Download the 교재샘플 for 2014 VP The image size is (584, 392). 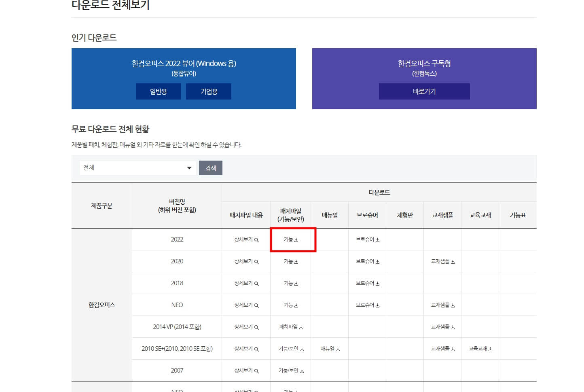tap(442, 327)
